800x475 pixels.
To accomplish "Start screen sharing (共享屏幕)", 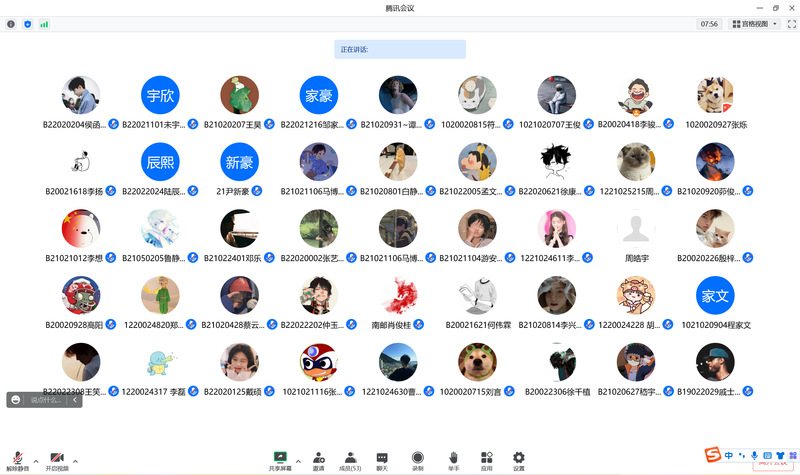I will click(280, 459).
